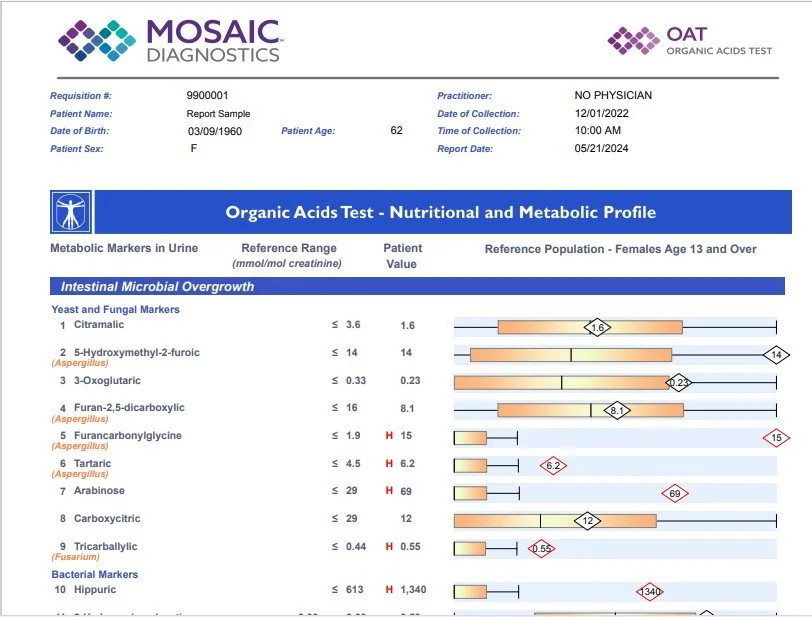Click time of collection 10:00 AM
This screenshot has height=617, width=812.
(598, 131)
